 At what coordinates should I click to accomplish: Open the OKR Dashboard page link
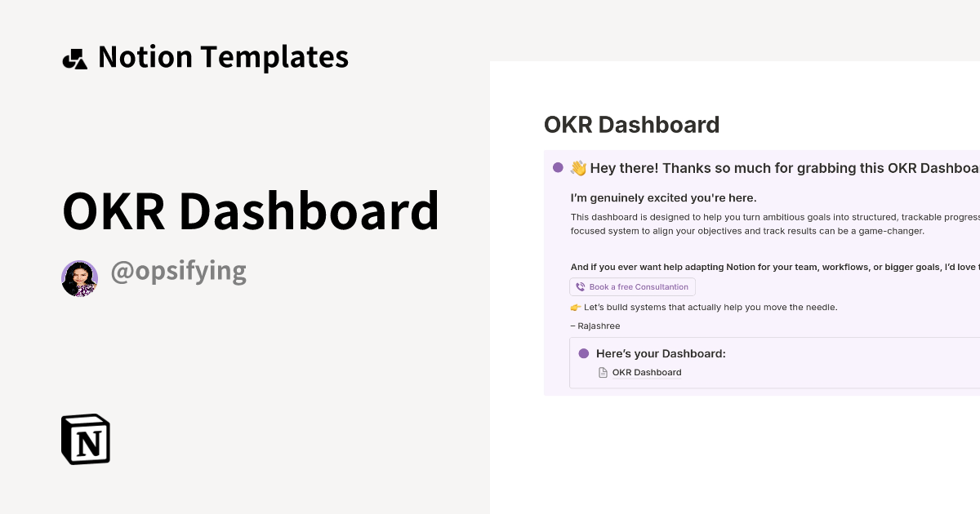click(x=646, y=372)
